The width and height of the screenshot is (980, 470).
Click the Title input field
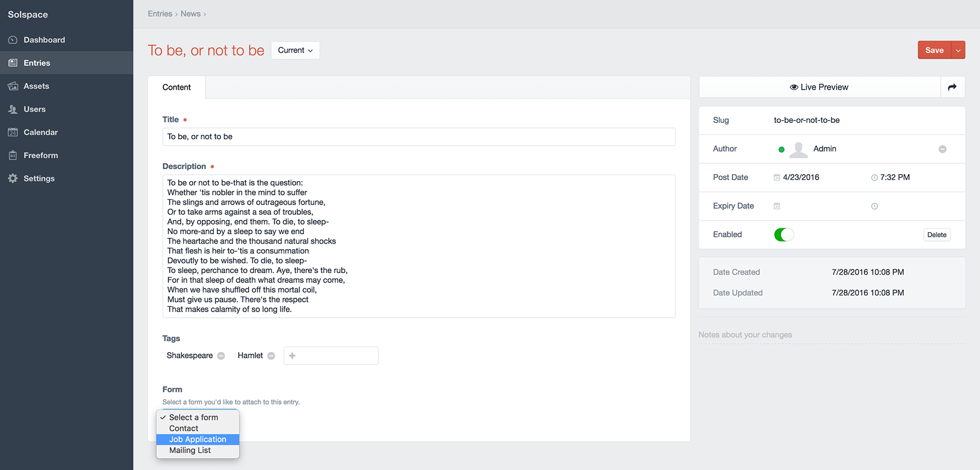click(x=418, y=137)
